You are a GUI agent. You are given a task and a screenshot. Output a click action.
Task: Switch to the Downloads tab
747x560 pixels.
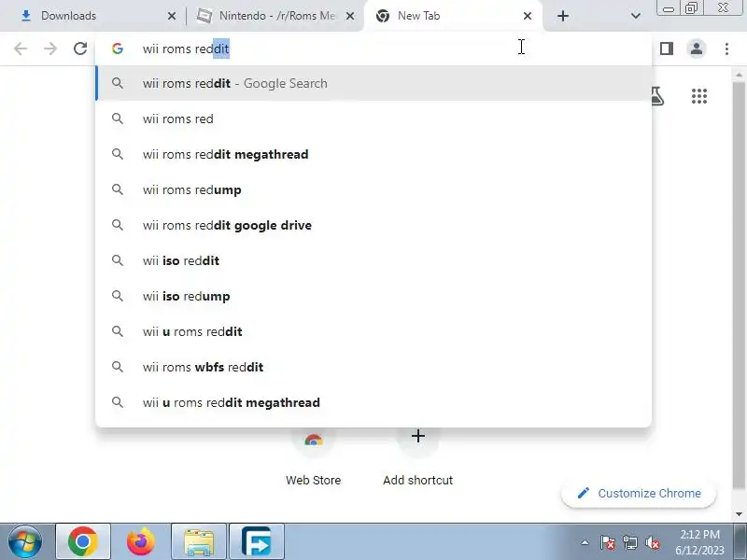point(93,16)
